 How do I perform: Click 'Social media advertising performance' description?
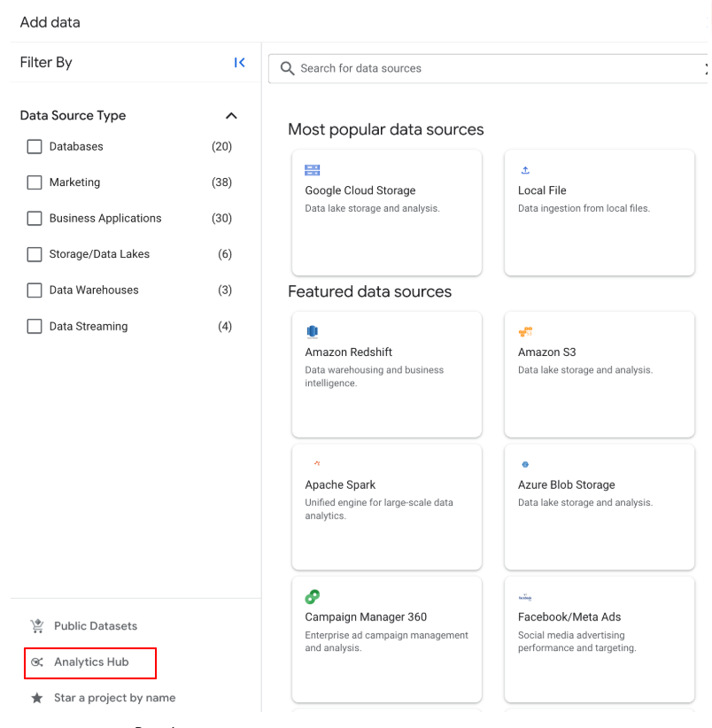click(577, 641)
